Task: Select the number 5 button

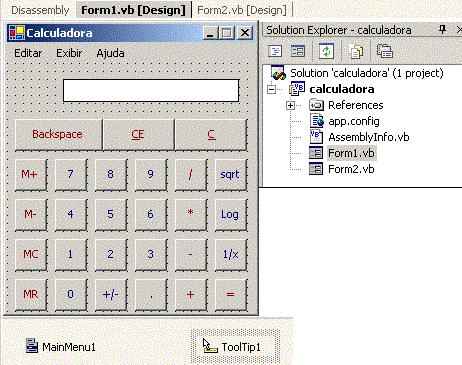Action: (111, 215)
